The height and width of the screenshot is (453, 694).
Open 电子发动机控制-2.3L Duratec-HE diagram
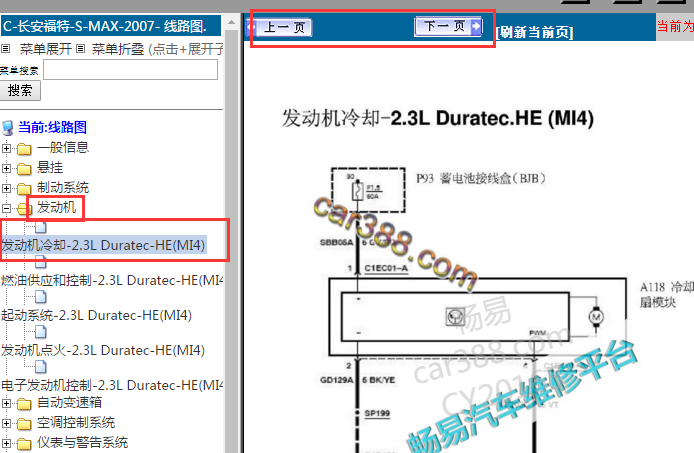(112, 385)
